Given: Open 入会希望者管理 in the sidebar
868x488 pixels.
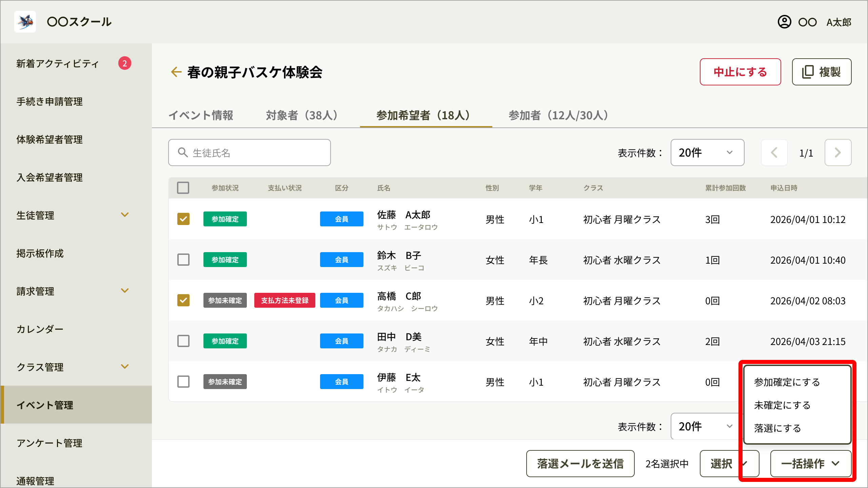Looking at the screenshot, I should point(50,178).
